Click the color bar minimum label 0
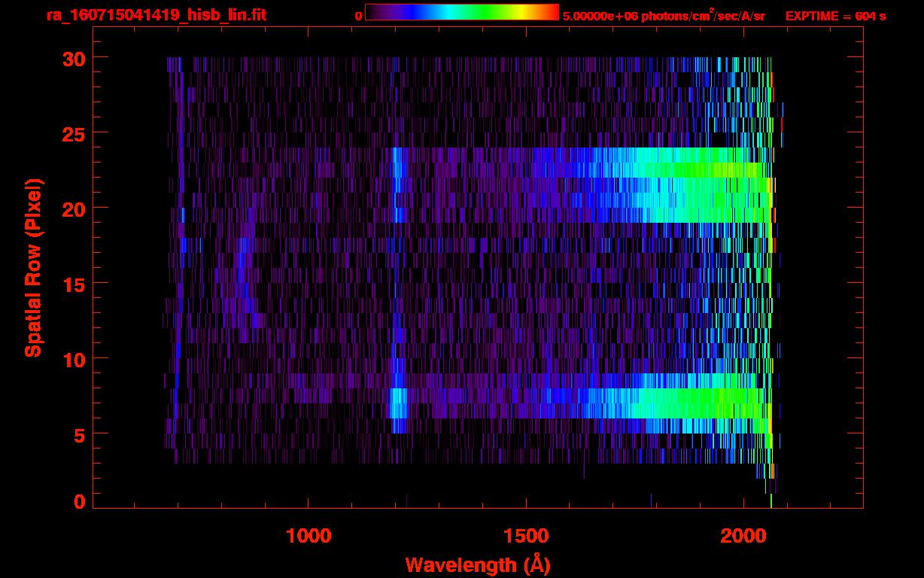The height and width of the screenshot is (578, 924). click(358, 16)
